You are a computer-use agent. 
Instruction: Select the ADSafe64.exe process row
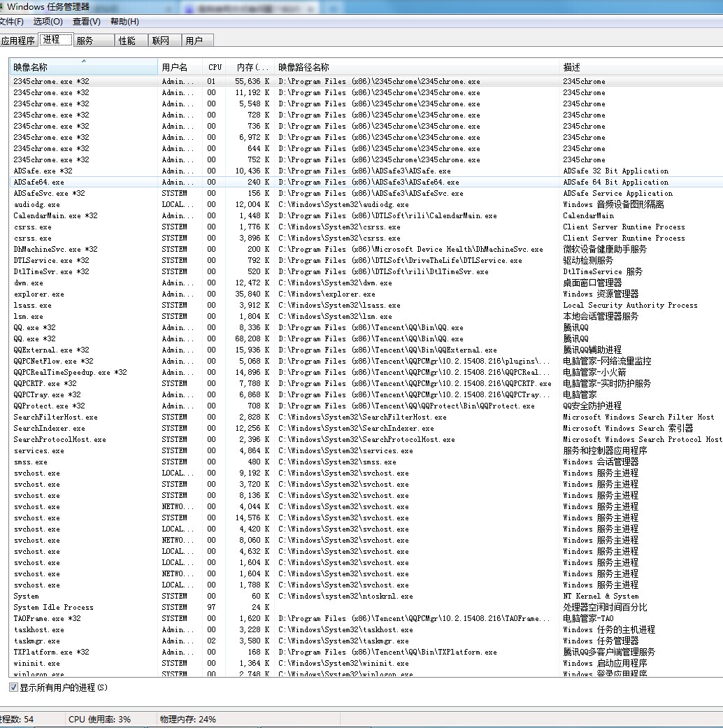pos(366,182)
